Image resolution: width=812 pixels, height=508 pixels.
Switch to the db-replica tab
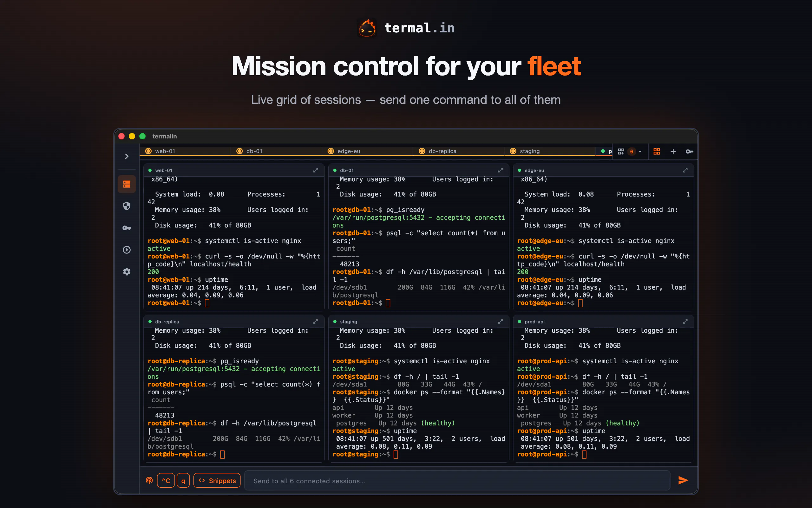click(459, 151)
